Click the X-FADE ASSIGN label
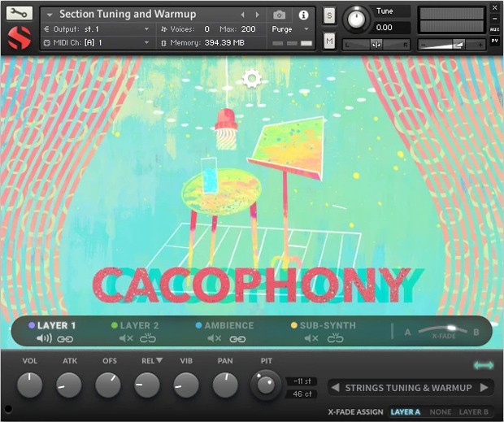504x422 pixels. pos(355,412)
